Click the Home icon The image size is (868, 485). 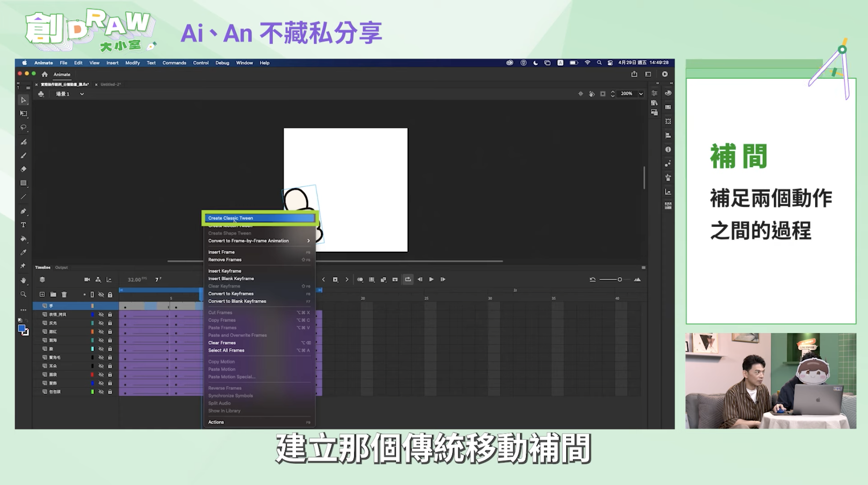point(45,74)
